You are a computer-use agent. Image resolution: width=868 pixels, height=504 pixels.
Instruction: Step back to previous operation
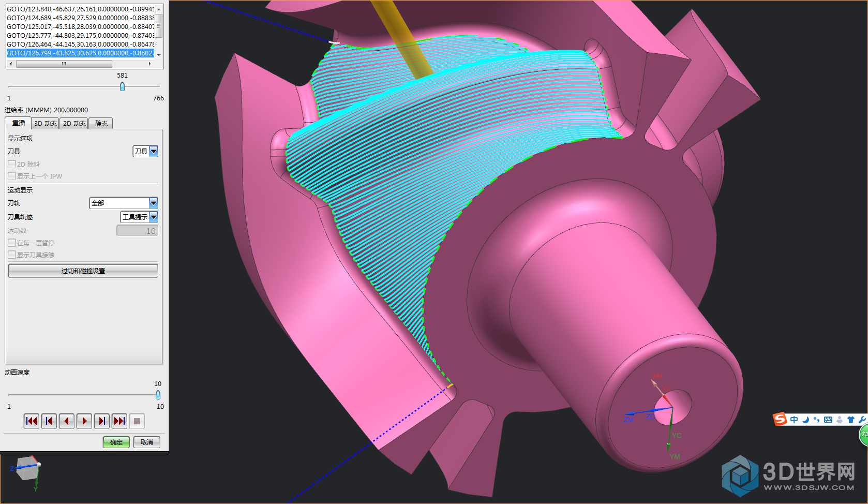click(x=49, y=421)
